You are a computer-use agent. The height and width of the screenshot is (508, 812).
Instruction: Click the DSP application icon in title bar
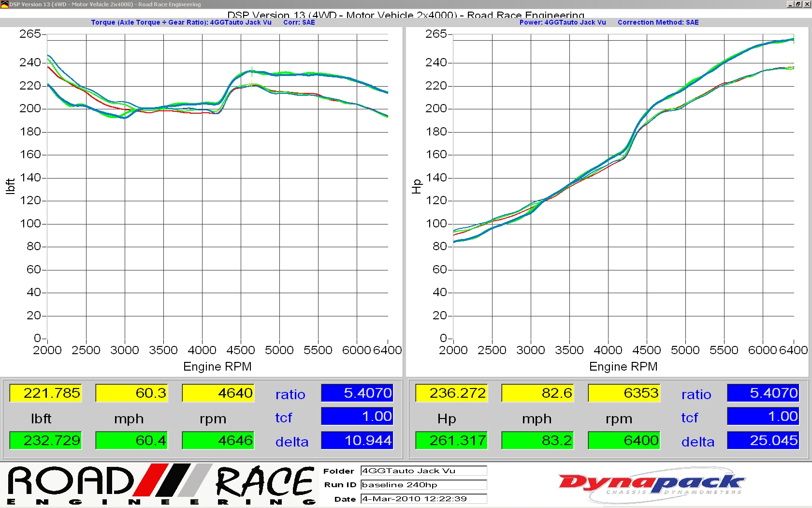4,4
